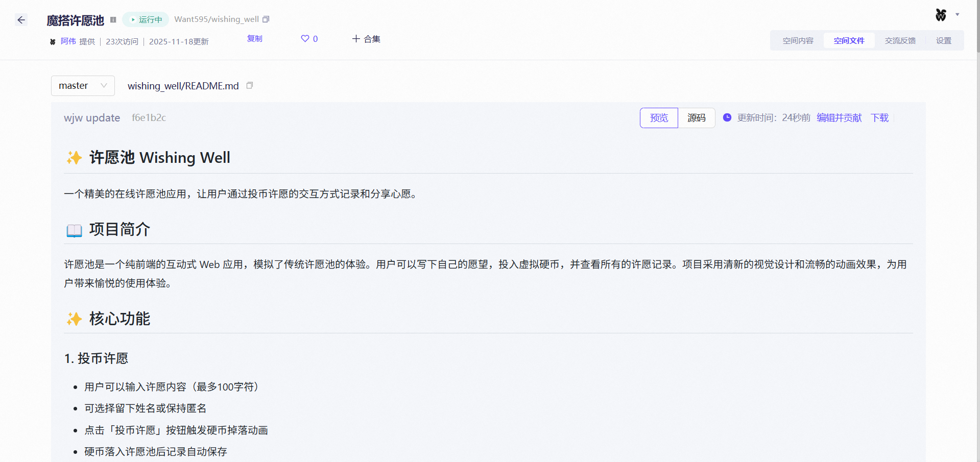
Task: Click commit hash f6e1b2c
Action: pyautogui.click(x=149, y=118)
